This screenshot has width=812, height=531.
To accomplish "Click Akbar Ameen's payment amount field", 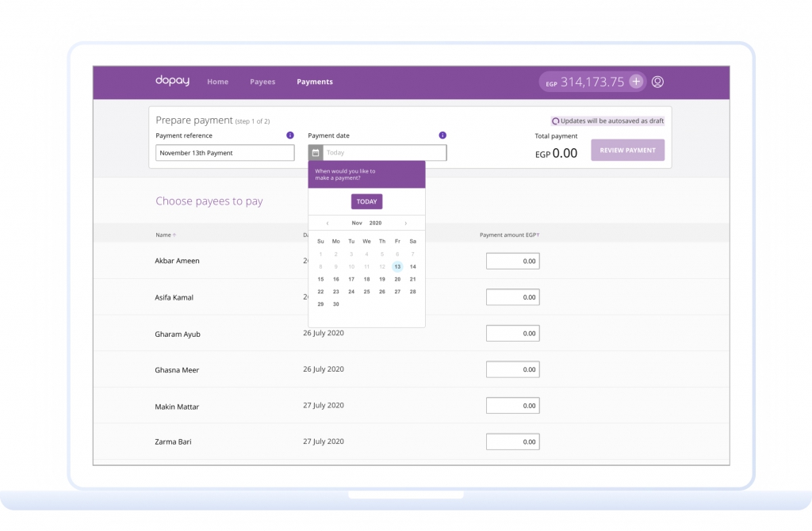I will coord(512,261).
